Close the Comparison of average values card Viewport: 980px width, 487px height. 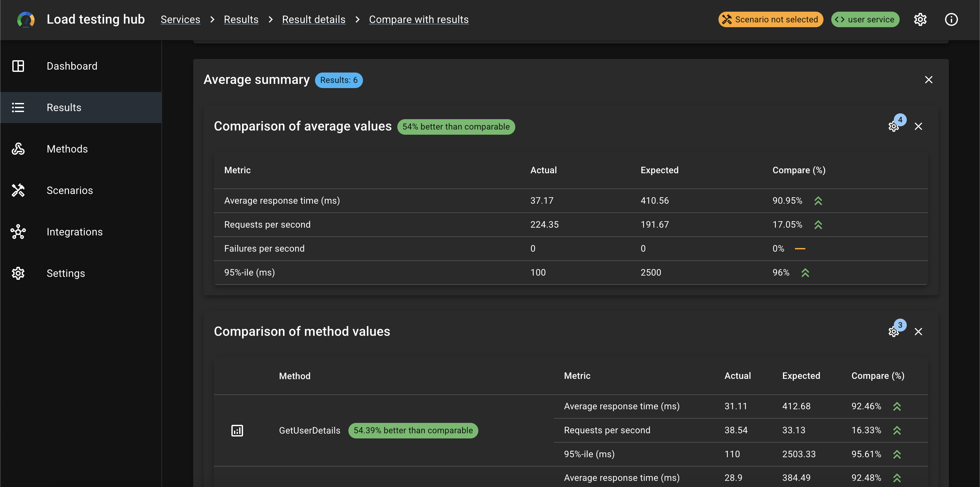(x=918, y=127)
